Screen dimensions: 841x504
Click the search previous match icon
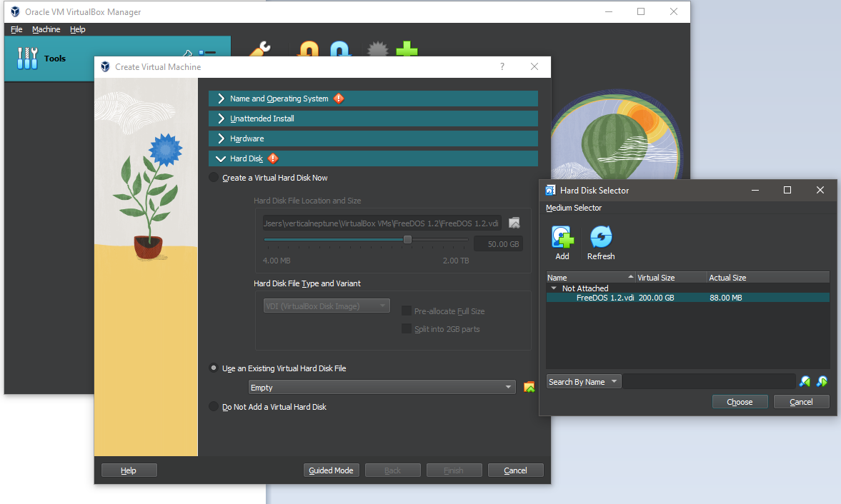(x=805, y=382)
